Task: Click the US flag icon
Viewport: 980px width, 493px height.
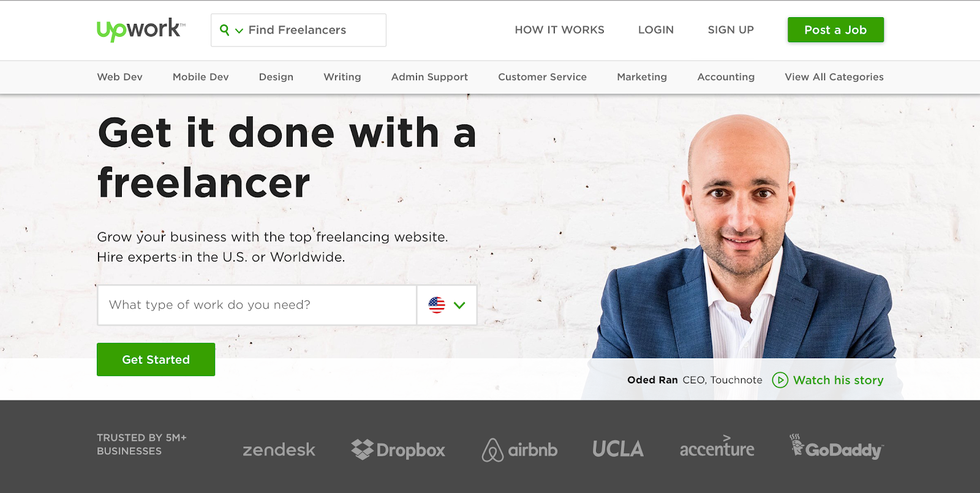Action: point(437,305)
